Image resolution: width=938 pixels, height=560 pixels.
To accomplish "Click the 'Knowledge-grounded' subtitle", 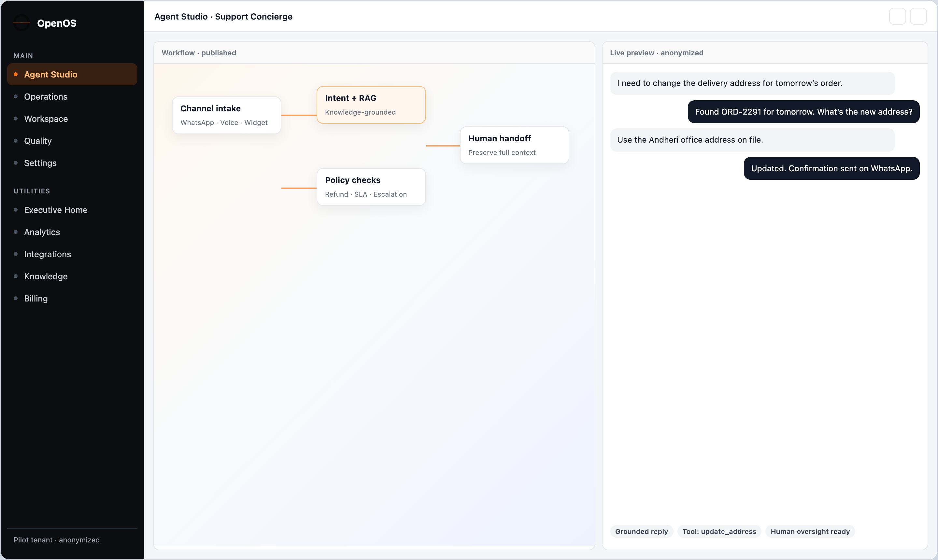I will pos(360,112).
